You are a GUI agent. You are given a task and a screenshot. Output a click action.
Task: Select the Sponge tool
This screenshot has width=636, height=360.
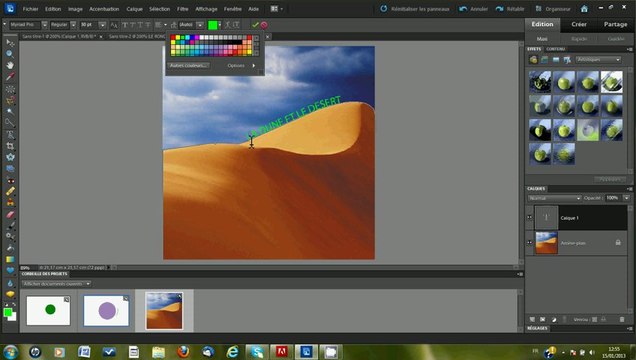coord(10,294)
